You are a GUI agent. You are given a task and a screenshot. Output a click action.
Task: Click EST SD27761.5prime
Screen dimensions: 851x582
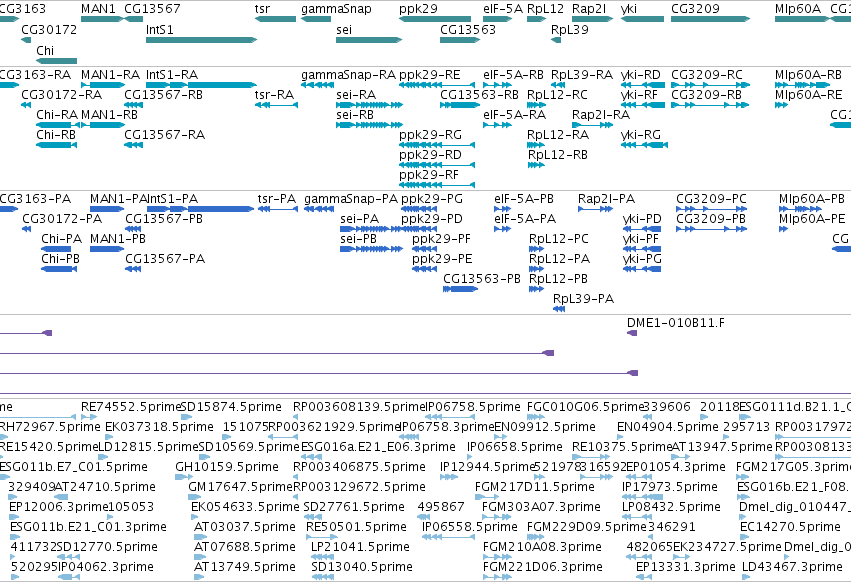pyautogui.click(x=354, y=507)
